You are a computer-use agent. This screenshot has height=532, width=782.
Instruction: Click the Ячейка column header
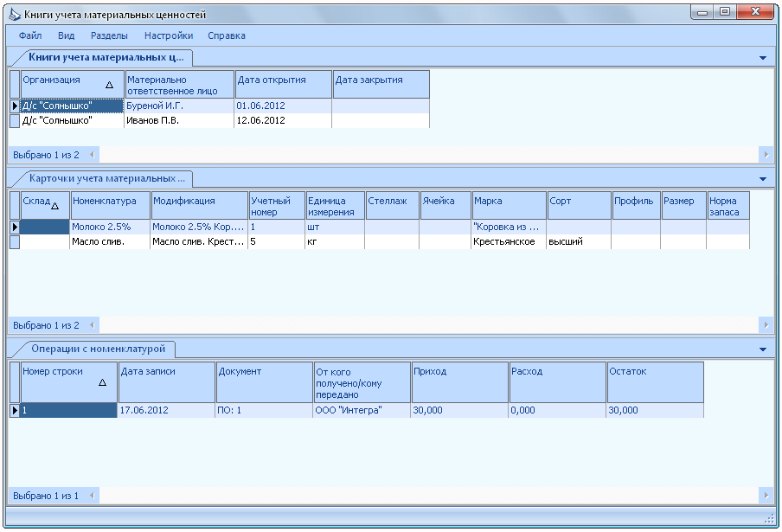445,205
